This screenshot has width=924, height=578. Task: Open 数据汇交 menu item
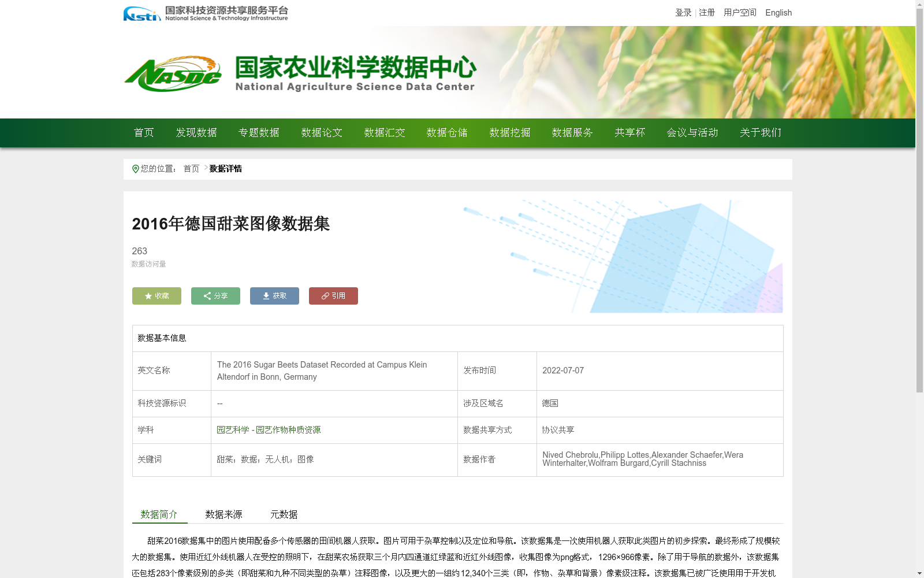tap(385, 133)
